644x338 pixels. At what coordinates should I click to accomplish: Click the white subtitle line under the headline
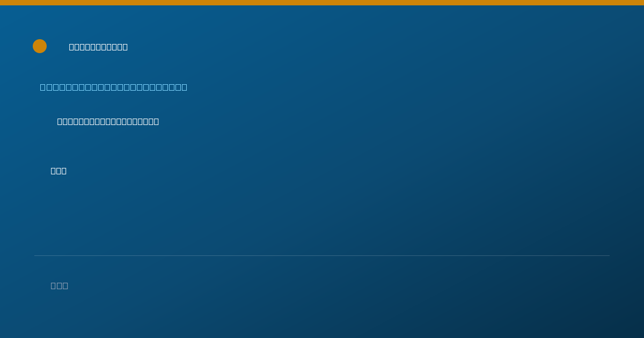(x=108, y=121)
